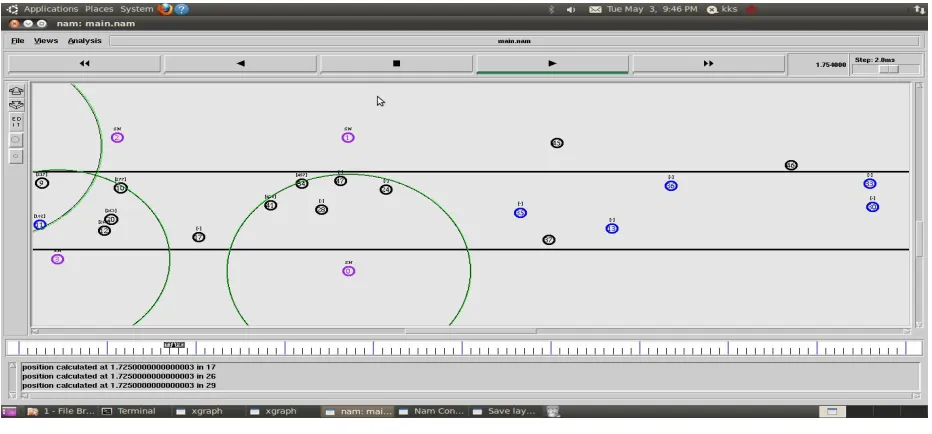932x434 pixels.
Task: Select purple sink node 1
Action: [348, 138]
